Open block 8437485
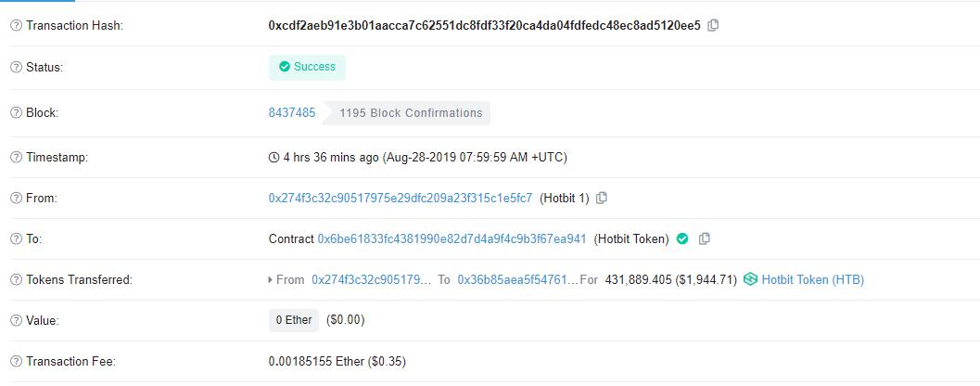 [x=292, y=112]
